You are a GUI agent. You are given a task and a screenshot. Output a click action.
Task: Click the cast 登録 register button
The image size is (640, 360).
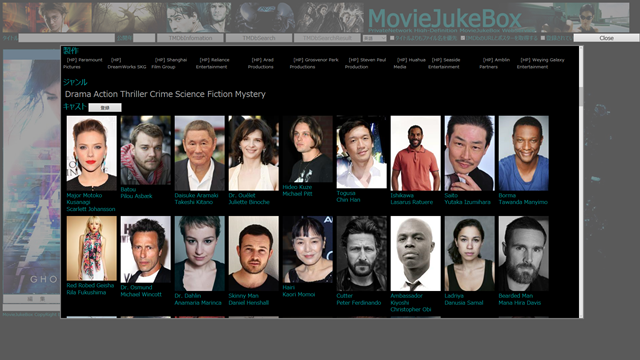coord(105,108)
